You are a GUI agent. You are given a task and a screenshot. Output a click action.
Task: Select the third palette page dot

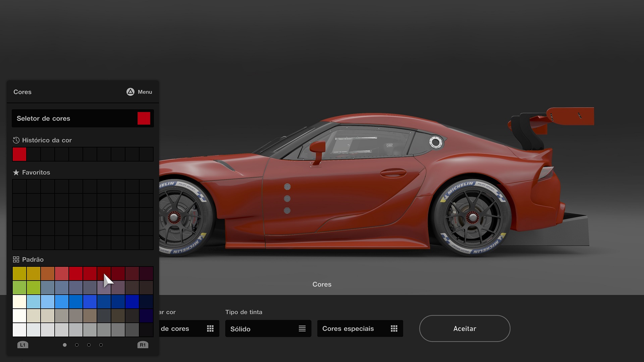(x=89, y=345)
